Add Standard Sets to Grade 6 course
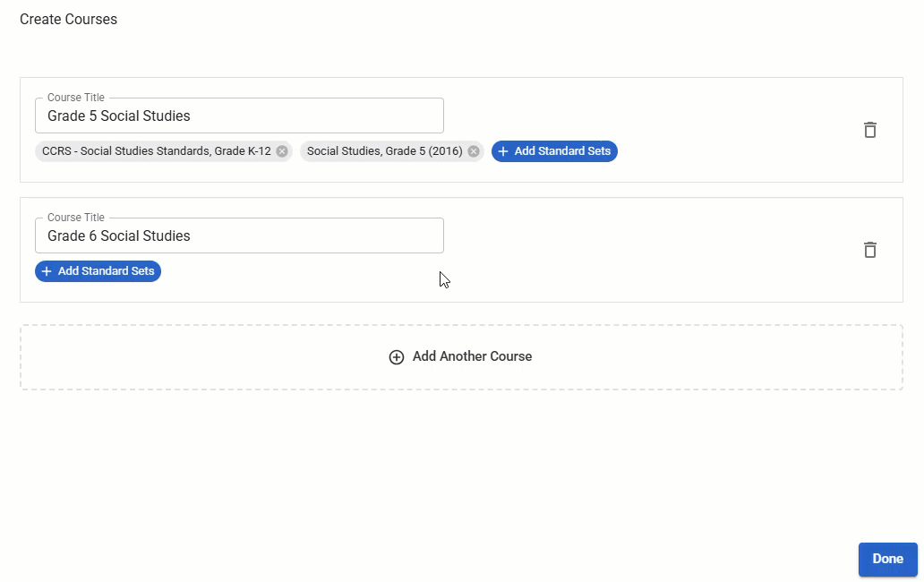The image size is (924, 582). coord(98,271)
